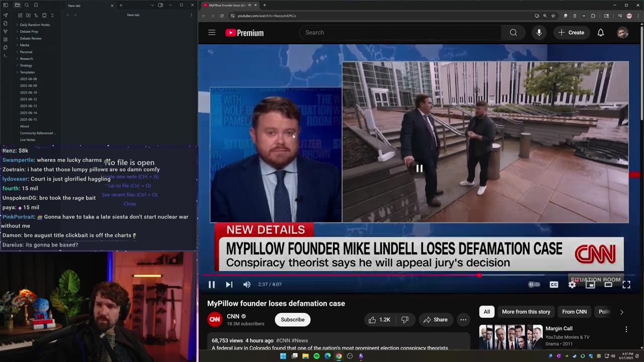Select From CNN filter chip
The height and width of the screenshot is (362, 644).
pyautogui.click(x=574, y=312)
